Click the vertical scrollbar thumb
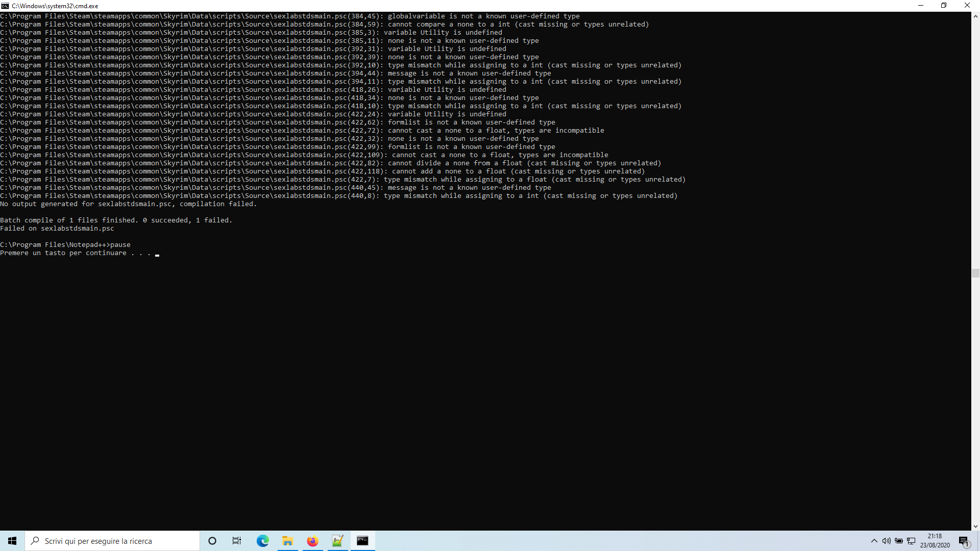The width and height of the screenshot is (980, 551). point(975,273)
